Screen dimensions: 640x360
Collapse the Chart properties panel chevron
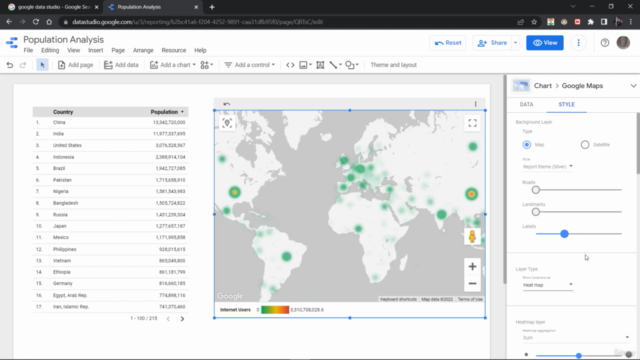(633, 86)
